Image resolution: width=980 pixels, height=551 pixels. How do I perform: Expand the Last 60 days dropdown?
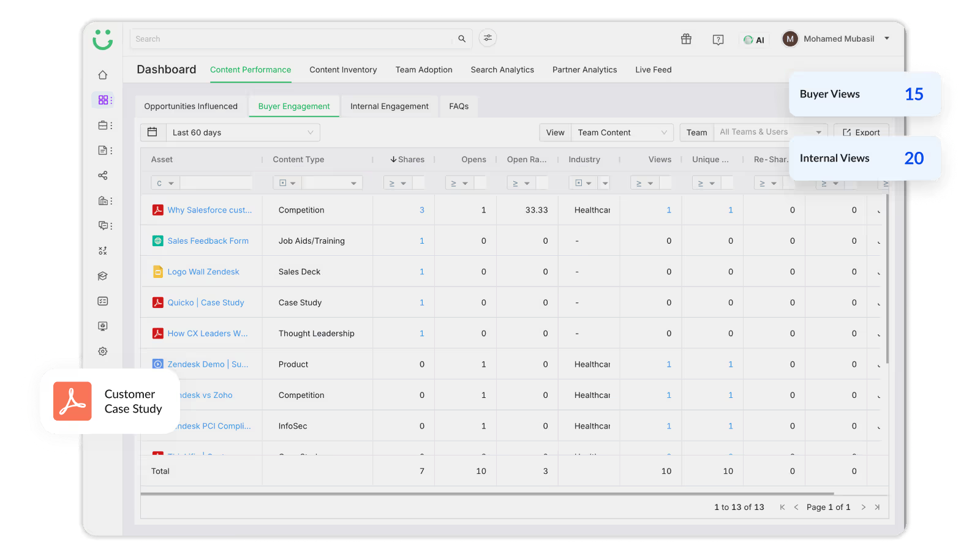point(243,132)
